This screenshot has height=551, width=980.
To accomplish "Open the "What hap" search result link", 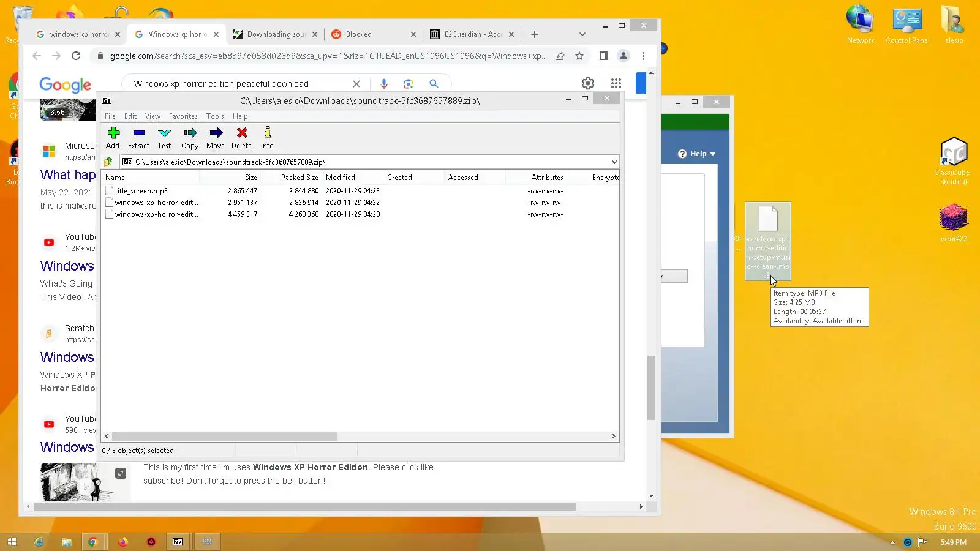I will click(68, 174).
